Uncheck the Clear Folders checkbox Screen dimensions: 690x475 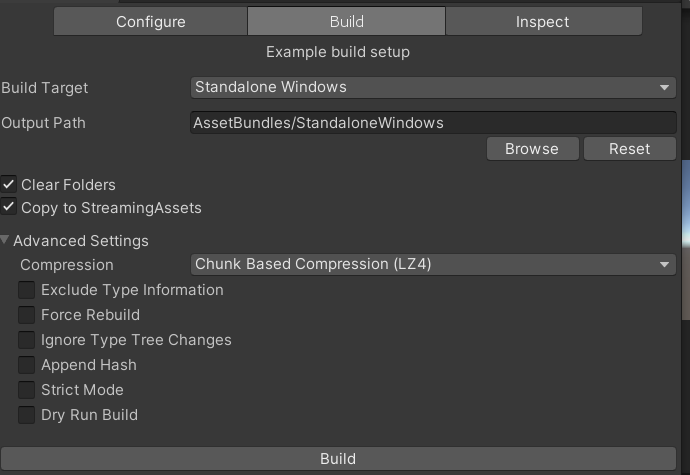(x=9, y=184)
